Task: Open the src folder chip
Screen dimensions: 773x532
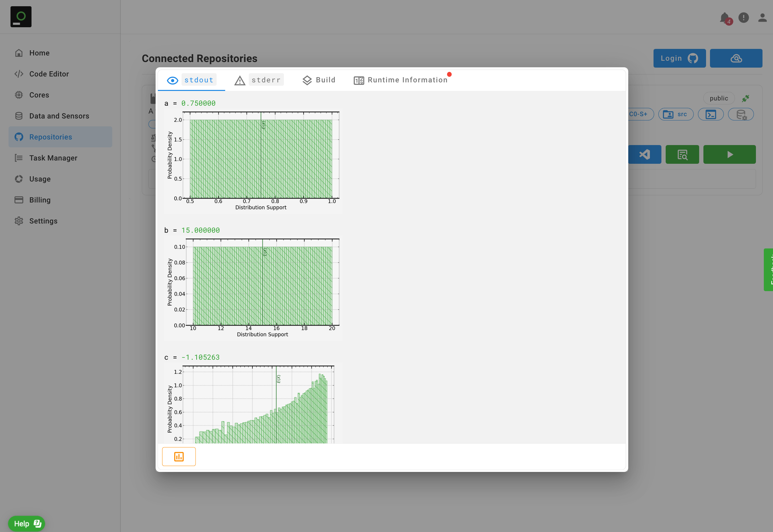Action: [x=675, y=114]
